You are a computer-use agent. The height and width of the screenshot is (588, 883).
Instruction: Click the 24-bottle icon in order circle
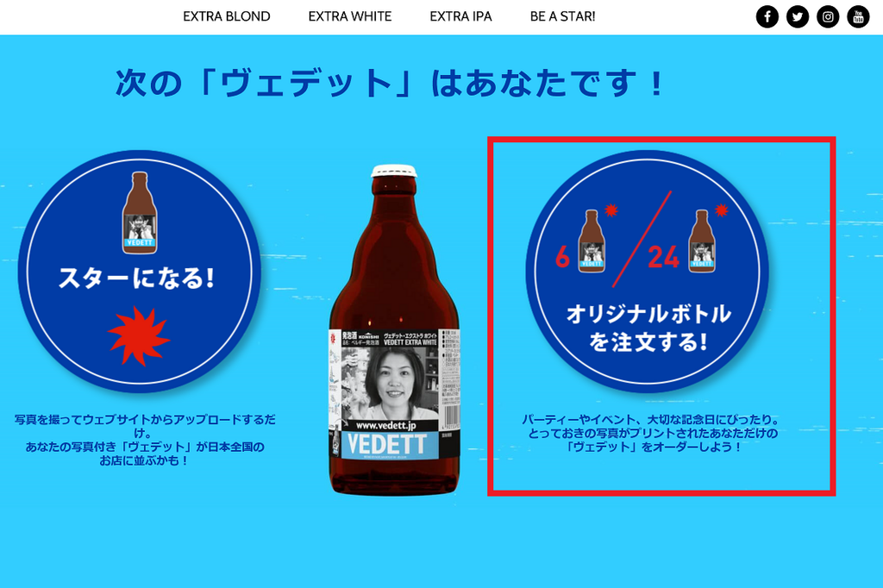pos(702,241)
